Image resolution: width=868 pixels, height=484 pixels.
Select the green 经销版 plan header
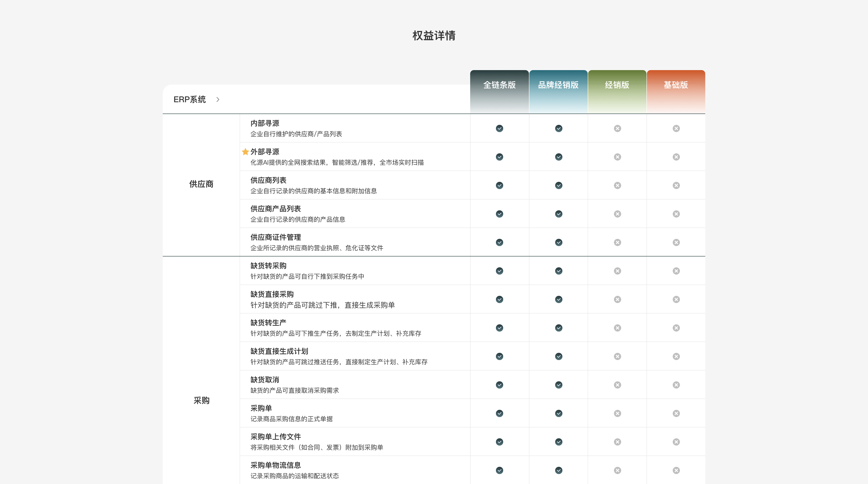(x=617, y=85)
